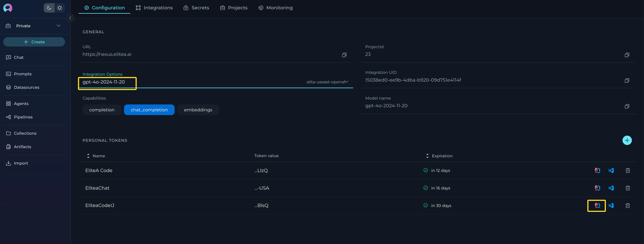
Task: Open EliteaCodeIJ token in IntelliJ
Action: coord(597,206)
